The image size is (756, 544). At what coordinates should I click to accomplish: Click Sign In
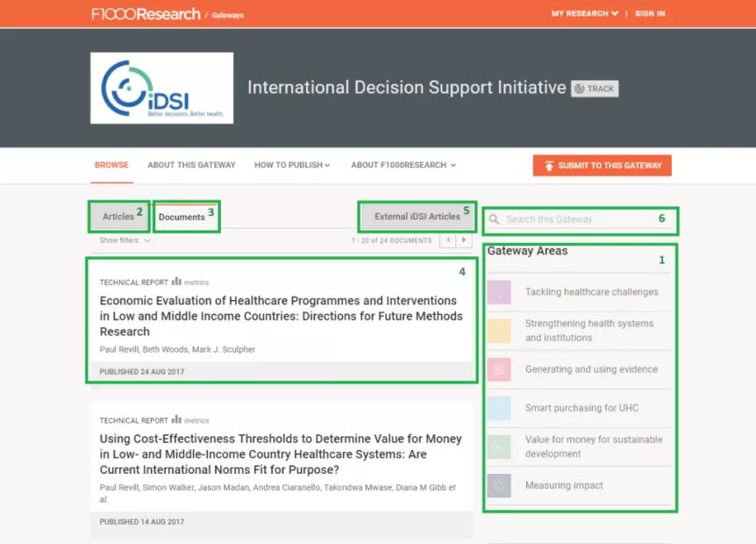pos(650,13)
